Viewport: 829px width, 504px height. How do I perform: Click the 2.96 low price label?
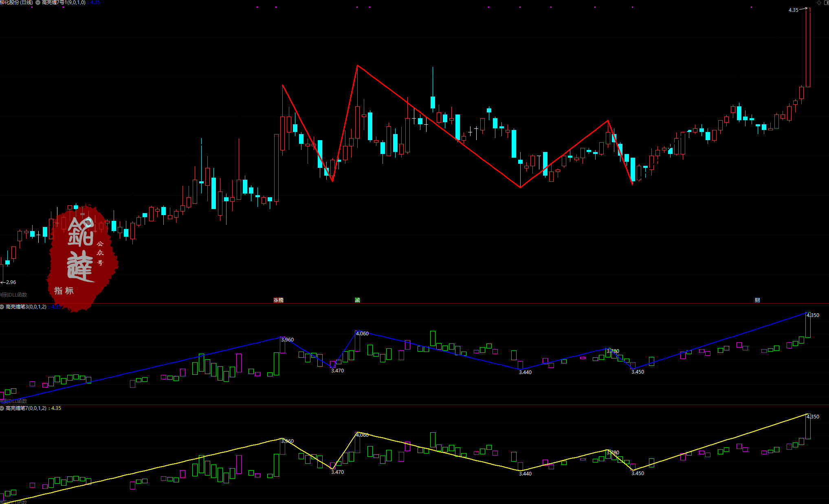click(x=11, y=282)
